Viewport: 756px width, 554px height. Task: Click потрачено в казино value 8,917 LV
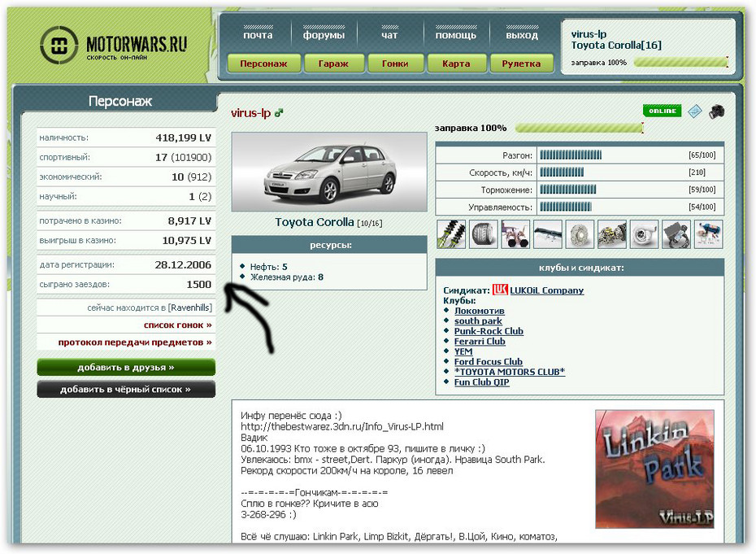(189, 221)
